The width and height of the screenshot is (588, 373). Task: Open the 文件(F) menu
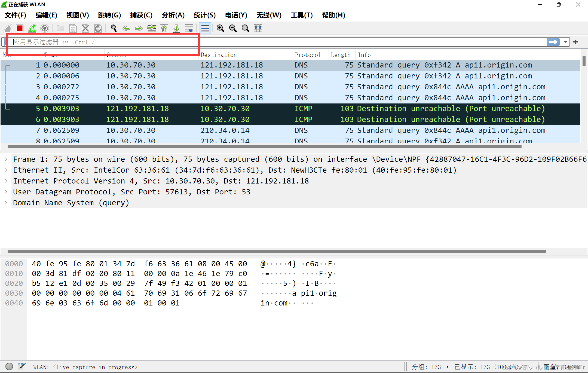(16, 15)
